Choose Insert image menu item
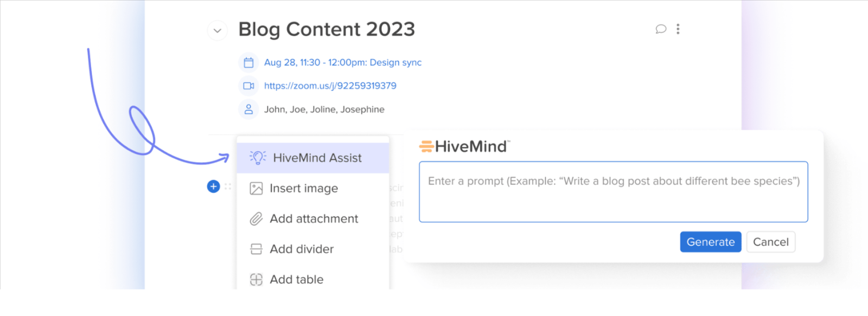This screenshot has width=868, height=316. pyautogui.click(x=313, y=188)
